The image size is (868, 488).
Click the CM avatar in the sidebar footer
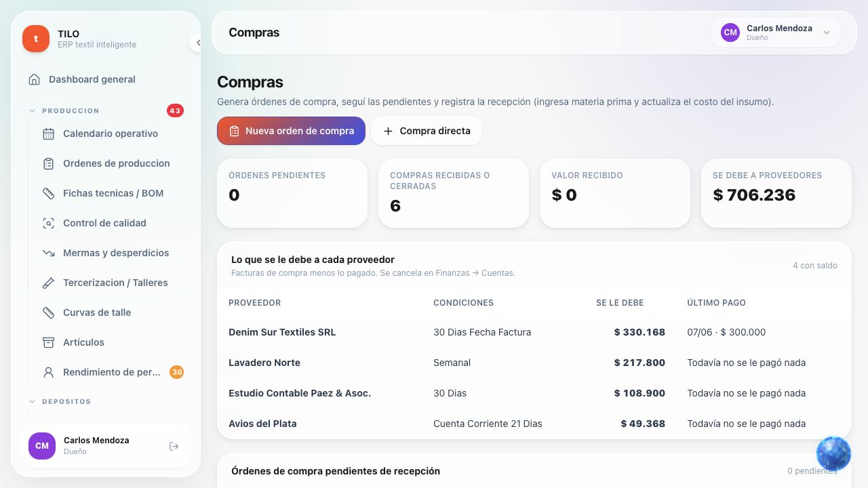click(x=42, y=446)
